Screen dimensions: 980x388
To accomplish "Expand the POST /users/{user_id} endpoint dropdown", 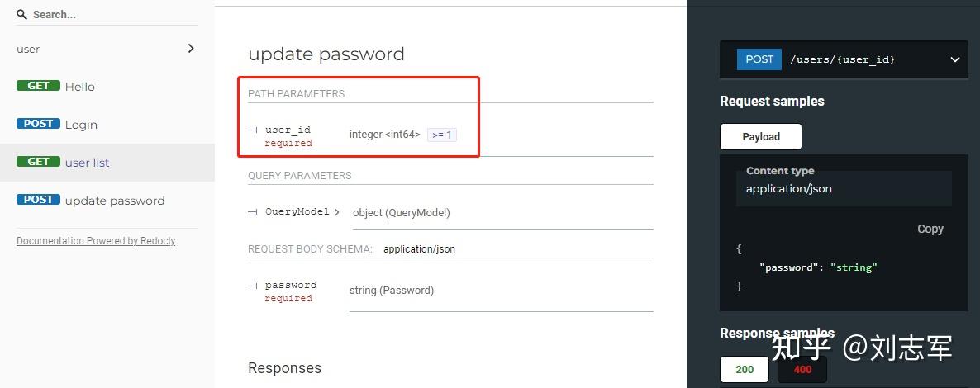I will pos(954,59).
